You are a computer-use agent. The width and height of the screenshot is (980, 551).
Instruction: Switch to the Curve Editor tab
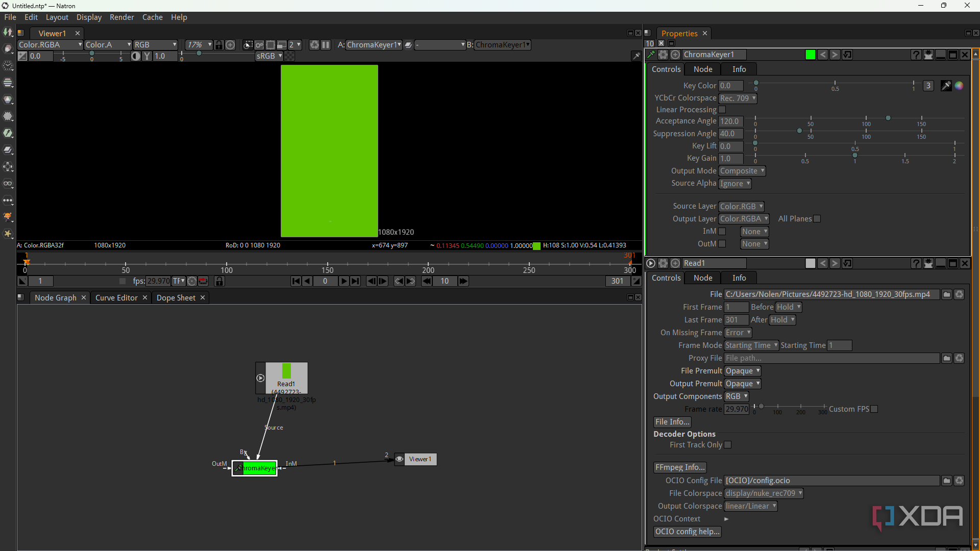click(116, 298)
